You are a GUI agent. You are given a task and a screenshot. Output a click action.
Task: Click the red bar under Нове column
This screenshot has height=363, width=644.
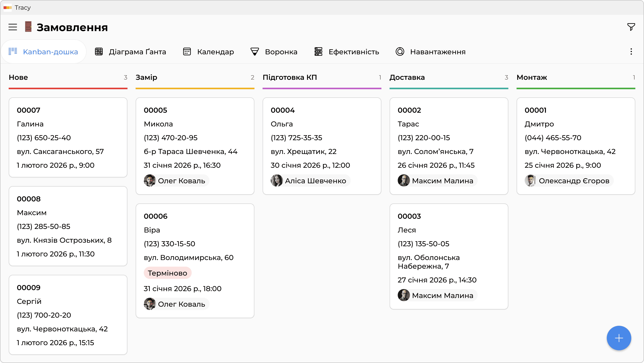coord(68,88)
